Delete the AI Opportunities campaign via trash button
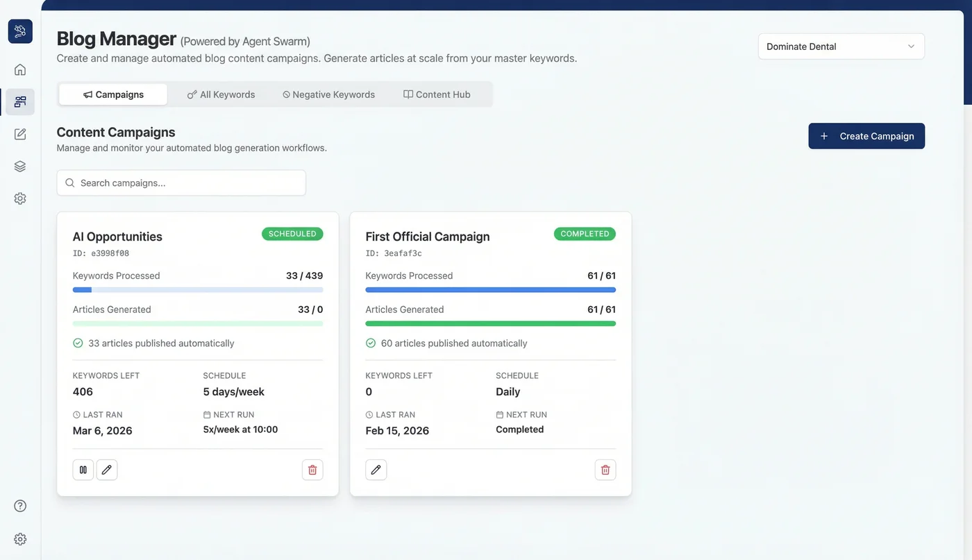 coord(312,469)
